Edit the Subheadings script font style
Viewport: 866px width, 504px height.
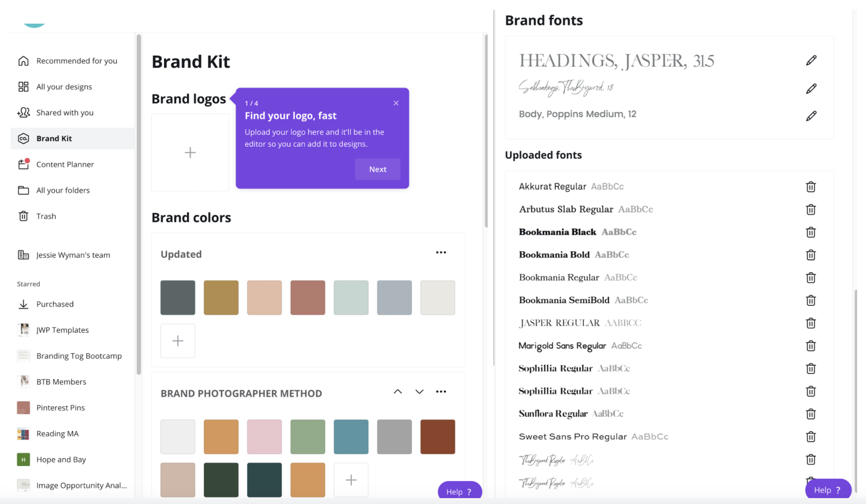click(x=811, y=89)
